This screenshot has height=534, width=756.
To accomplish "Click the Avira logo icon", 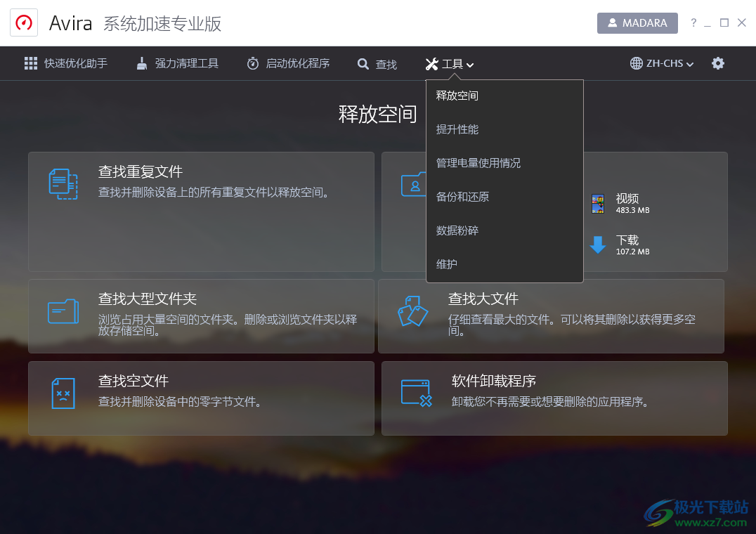I will (x=22, y=22).
